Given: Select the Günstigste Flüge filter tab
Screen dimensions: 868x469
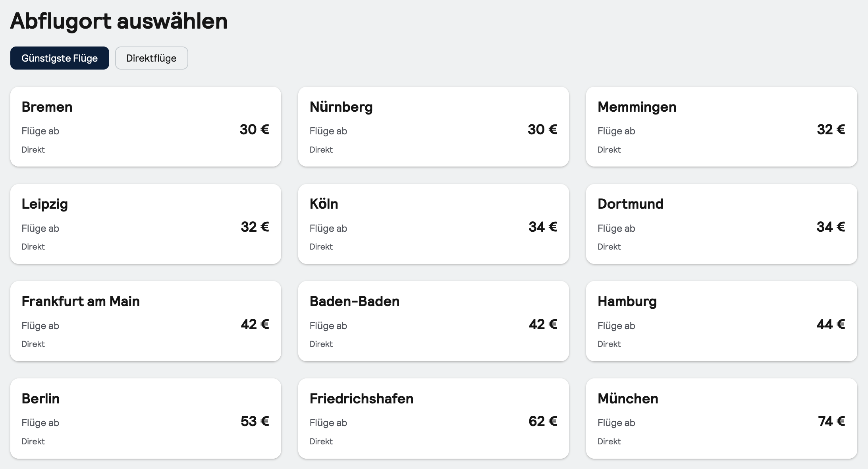Looking at the screenshot, I should point(60,58).
